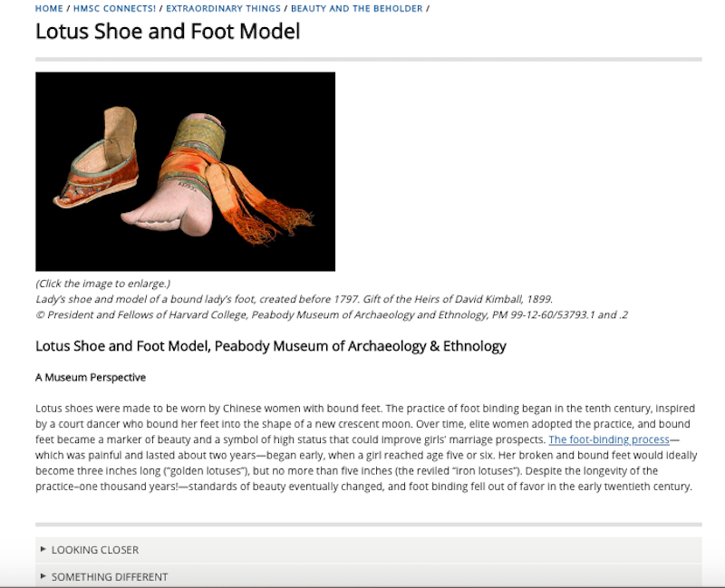The image size is (725, 588).
Task: Expand the SOMETHING DIFFERENT section label
Action: (x=109, y=577)
